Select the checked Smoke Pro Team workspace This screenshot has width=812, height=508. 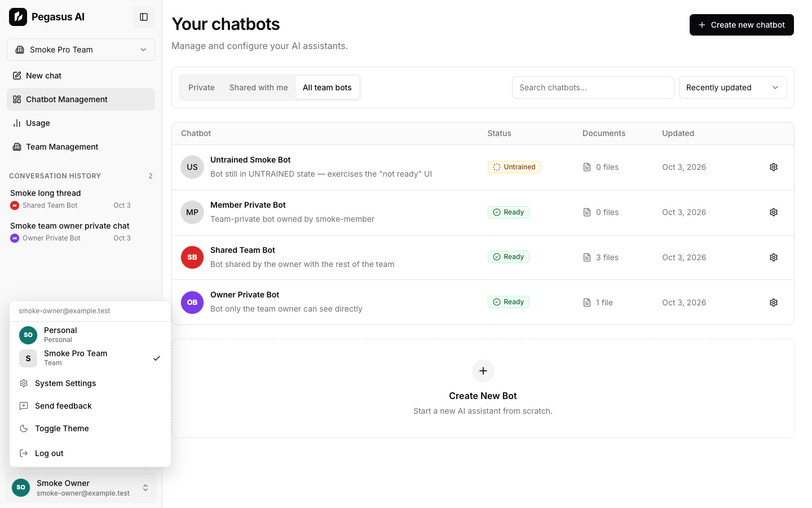pos(90,358)
